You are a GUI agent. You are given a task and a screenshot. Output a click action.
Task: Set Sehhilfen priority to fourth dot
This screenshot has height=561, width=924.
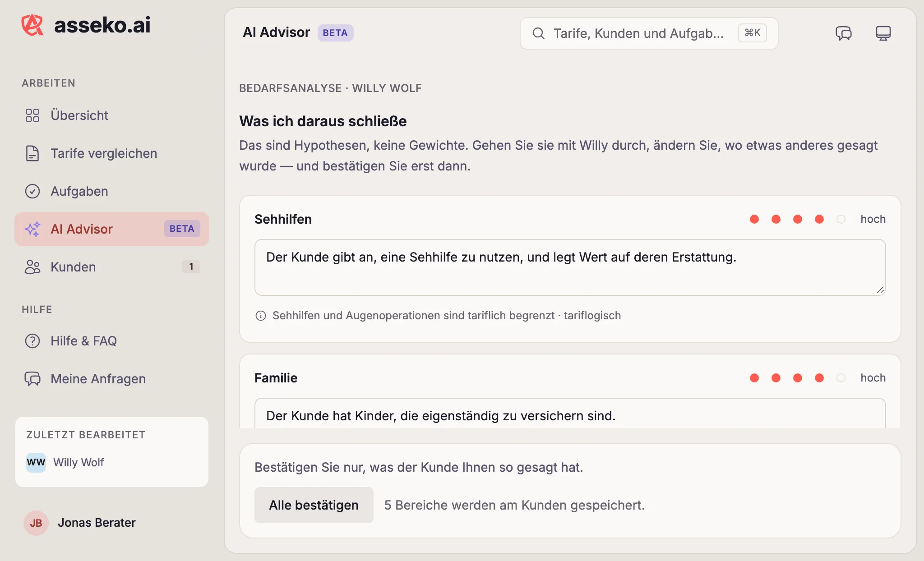(819, 219)
